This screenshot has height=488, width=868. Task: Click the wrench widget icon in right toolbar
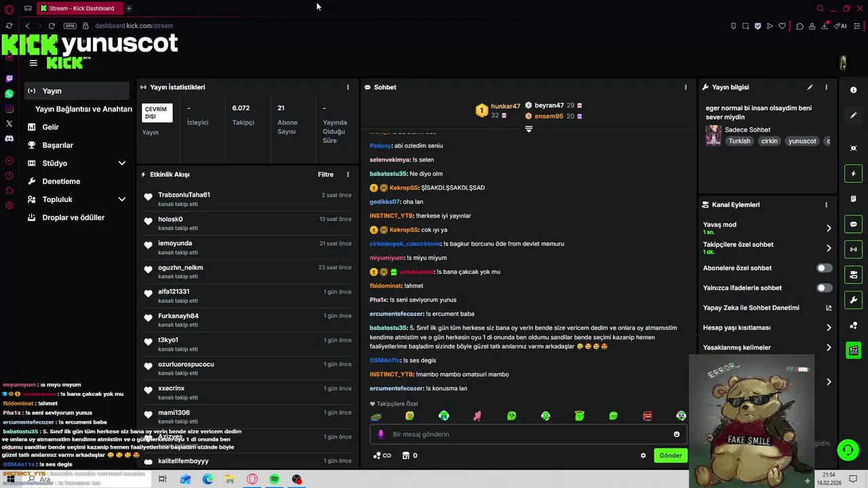tap(853, 300)
